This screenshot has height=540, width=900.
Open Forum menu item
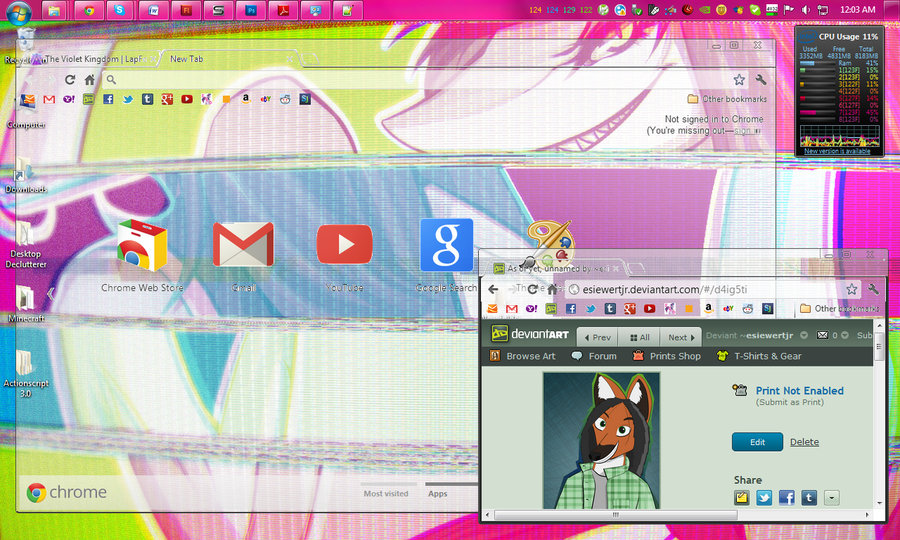[x=594, y=356]
